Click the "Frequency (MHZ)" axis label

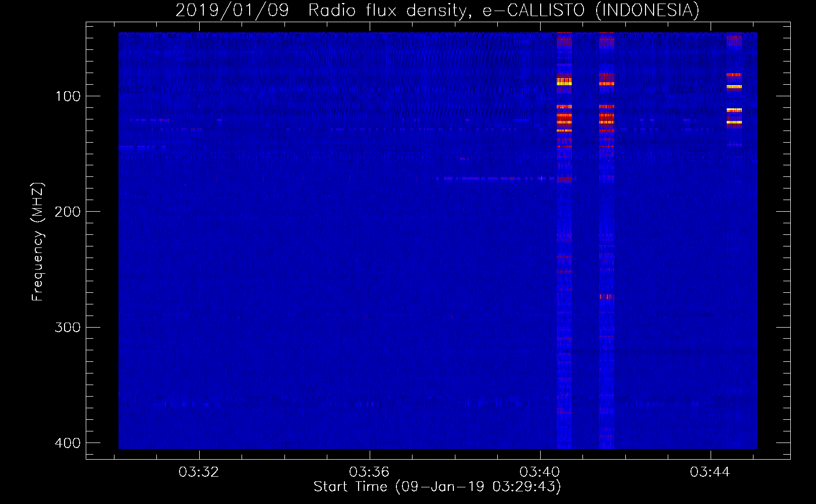[x=38, y=242]
